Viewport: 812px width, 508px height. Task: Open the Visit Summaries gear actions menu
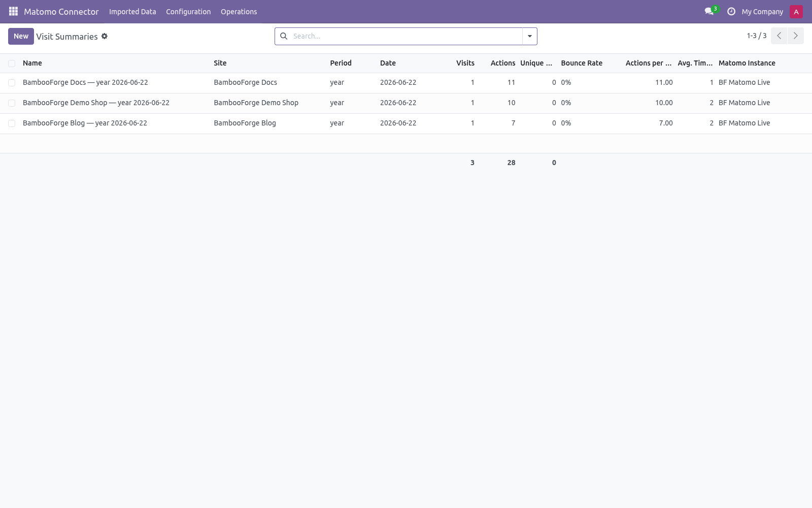[105, 36]
